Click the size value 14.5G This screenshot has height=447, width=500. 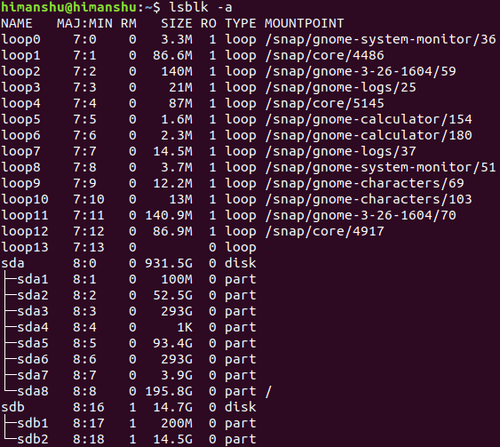(173, 439)
